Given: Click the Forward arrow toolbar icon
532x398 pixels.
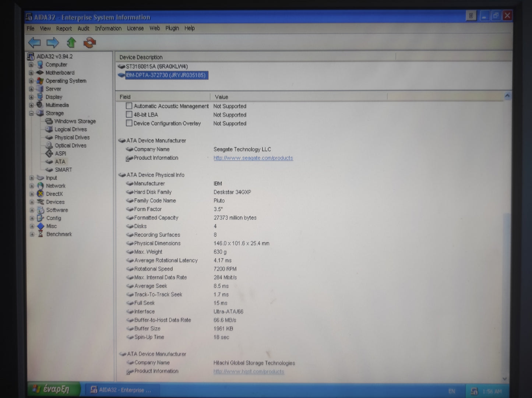Looking at the screenshot, I should [53, 43].
